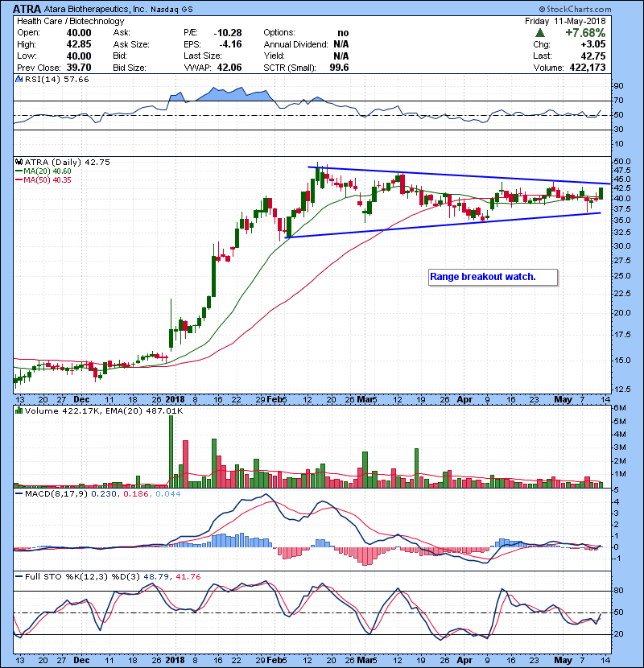Click the RSI(14) 57.66 indicator label
Viewport: 644px width, 668px height.
tap(56, 79)
